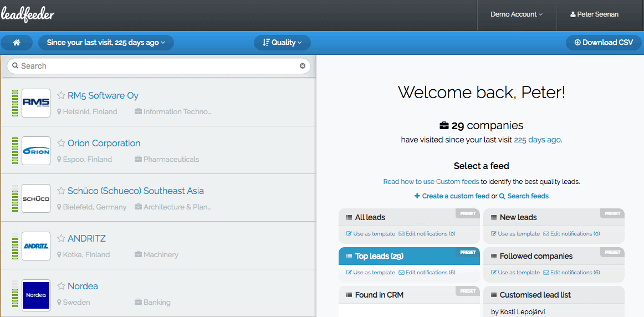Click Edit notifications under All leads
The image size is (644, 317).
(427, 234)
